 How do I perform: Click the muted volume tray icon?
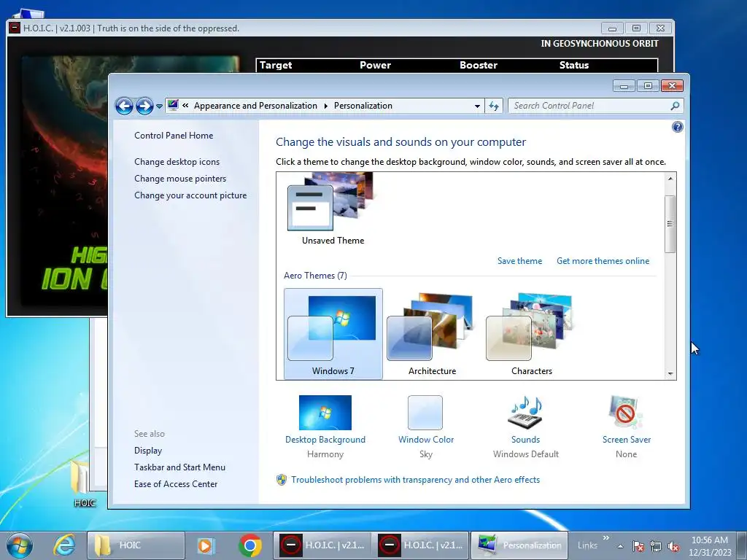673,546
